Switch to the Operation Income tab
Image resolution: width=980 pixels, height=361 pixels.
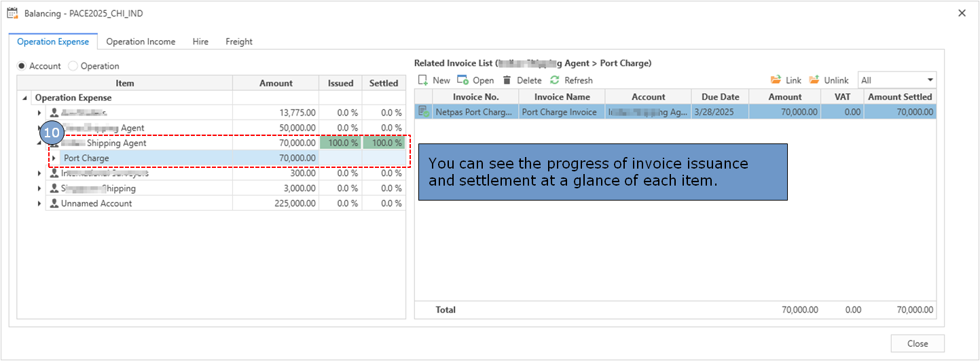[141, 41]
